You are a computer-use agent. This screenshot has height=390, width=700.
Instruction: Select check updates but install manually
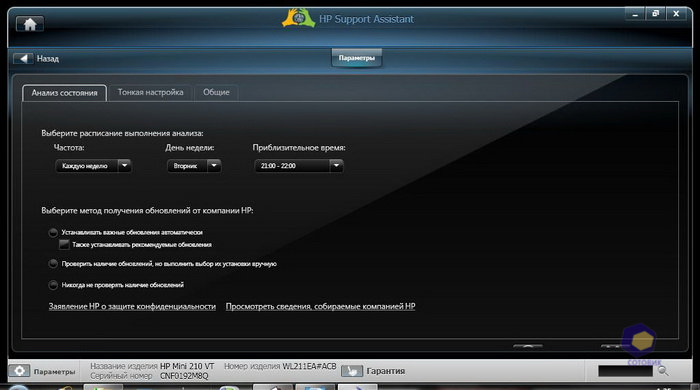coord(53,264)
